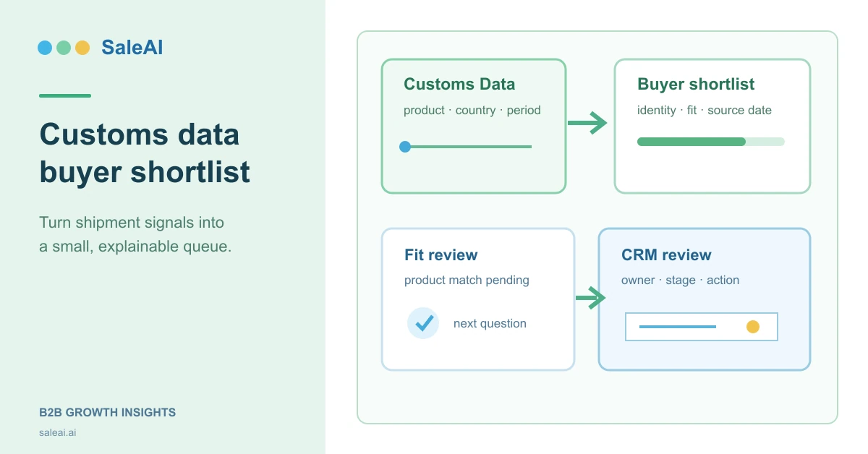
Task: Open the CRM review card heading
Action: pyautogui.click(x=666, y=255)
